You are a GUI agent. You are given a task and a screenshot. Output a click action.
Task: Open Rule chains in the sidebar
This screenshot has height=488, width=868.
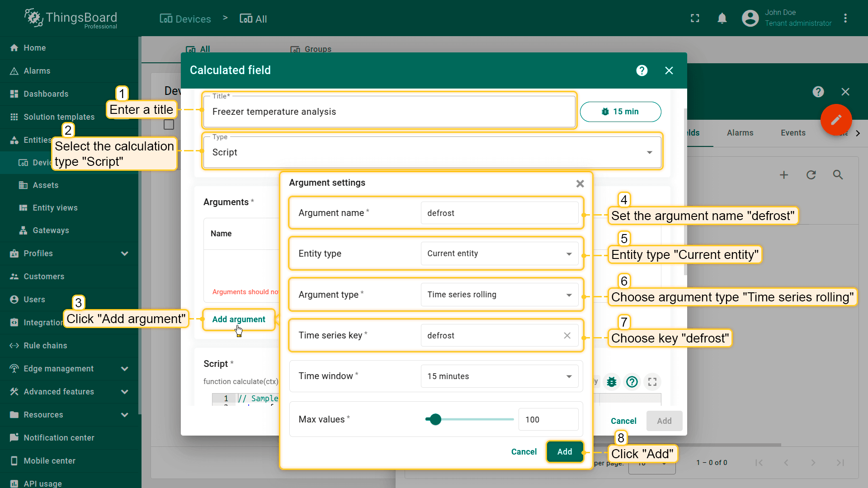tap(45, 346)
